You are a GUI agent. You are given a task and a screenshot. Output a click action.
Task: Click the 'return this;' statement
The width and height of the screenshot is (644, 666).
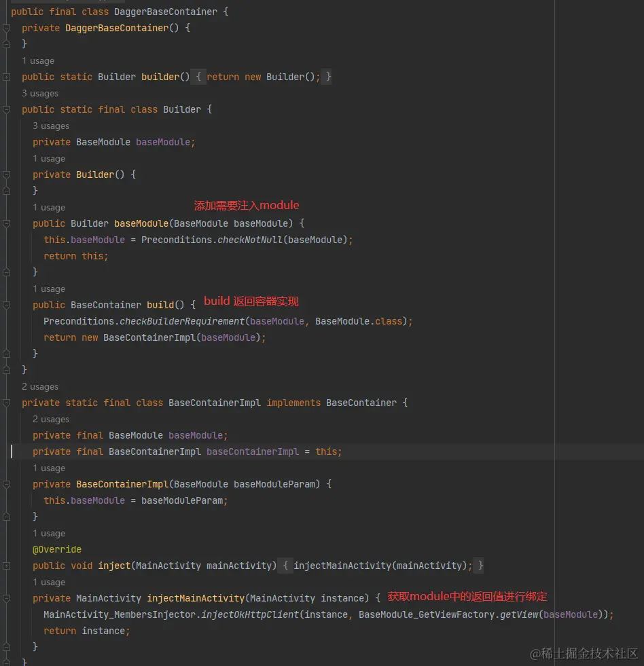(76, 256)
